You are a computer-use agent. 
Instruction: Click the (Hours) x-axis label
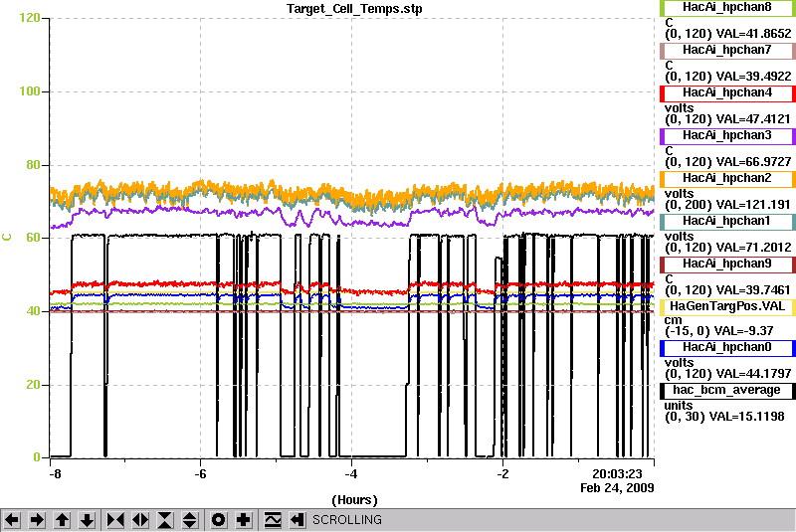tap(354, 500)
